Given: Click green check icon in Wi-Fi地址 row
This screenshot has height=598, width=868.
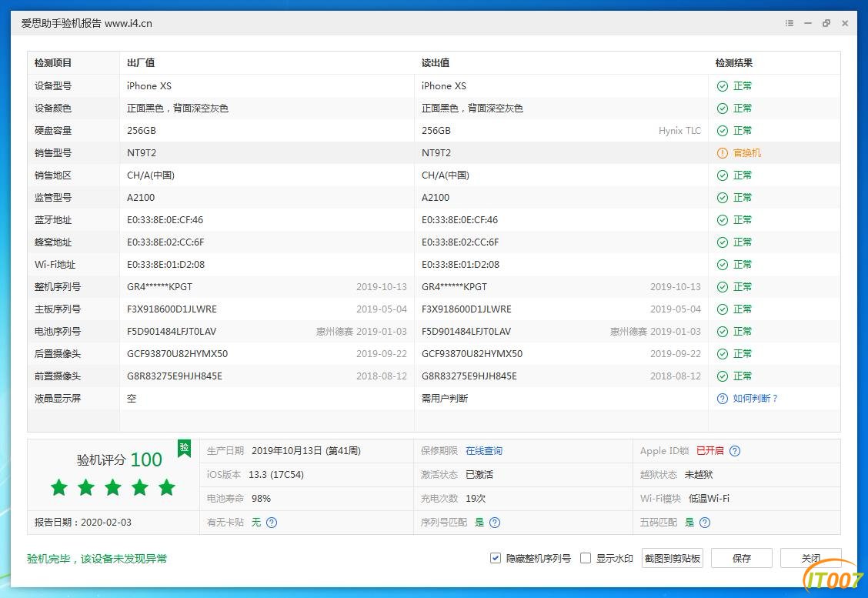Looking at the screenshot, I should click(x=723, y=265).
